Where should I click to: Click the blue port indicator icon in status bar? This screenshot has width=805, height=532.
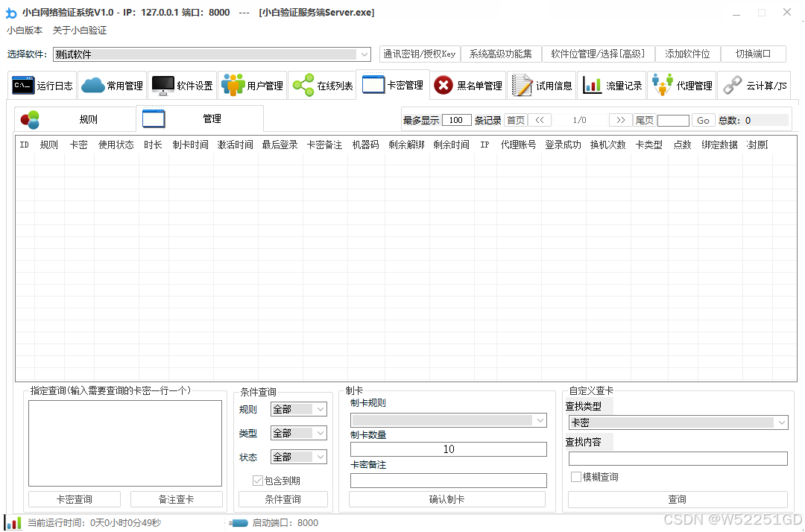[239, 523]
